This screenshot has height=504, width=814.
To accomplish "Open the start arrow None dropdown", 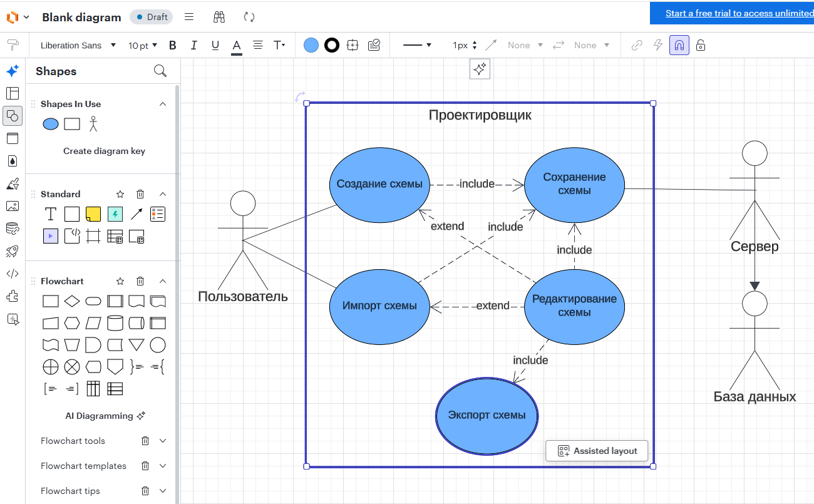I will pos(525,45).
